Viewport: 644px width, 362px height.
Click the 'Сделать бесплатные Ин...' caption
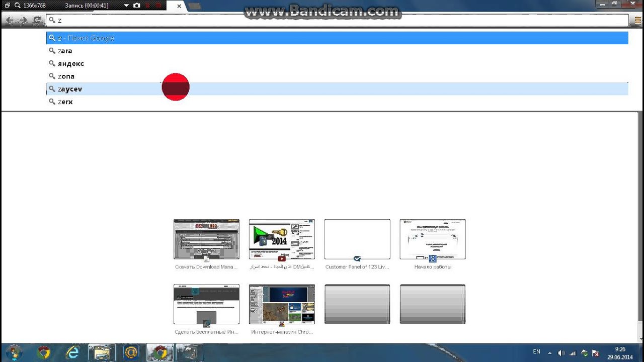click(206, 332)
